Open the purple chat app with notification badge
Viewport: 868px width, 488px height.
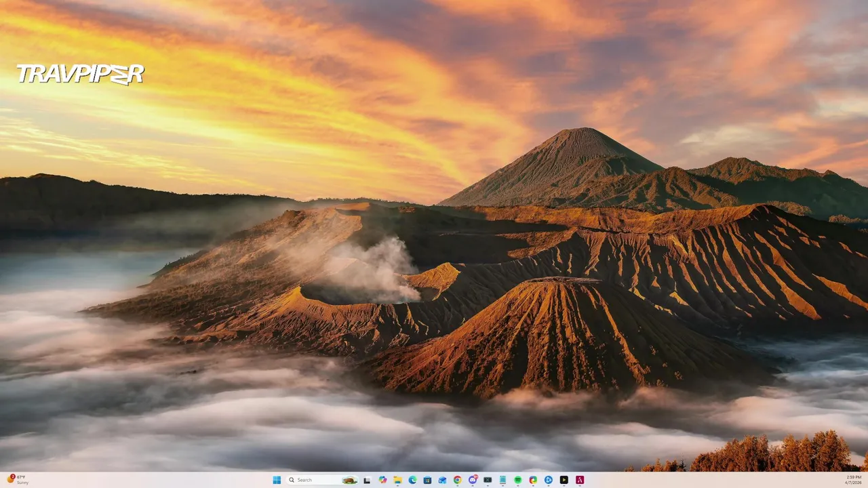coord(473,480)
